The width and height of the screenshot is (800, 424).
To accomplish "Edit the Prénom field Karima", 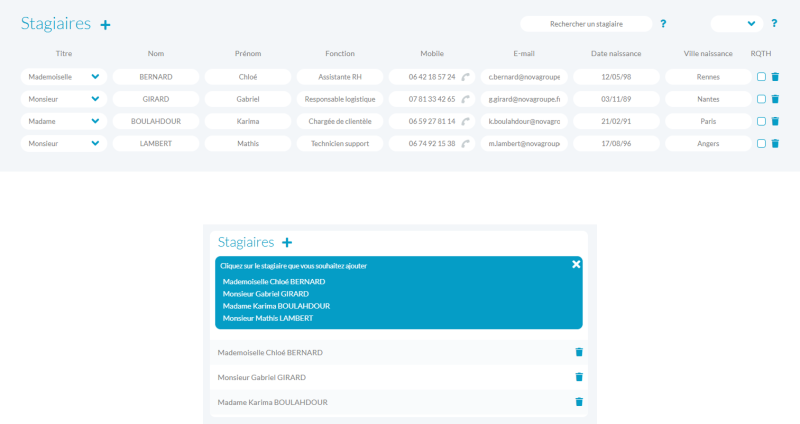I will (248, 121).
